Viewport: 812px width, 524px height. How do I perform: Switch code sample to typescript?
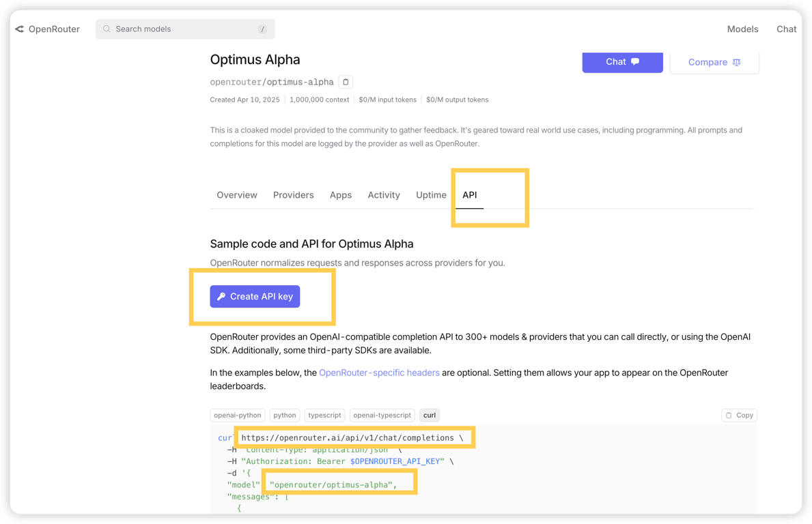[324, 415]
